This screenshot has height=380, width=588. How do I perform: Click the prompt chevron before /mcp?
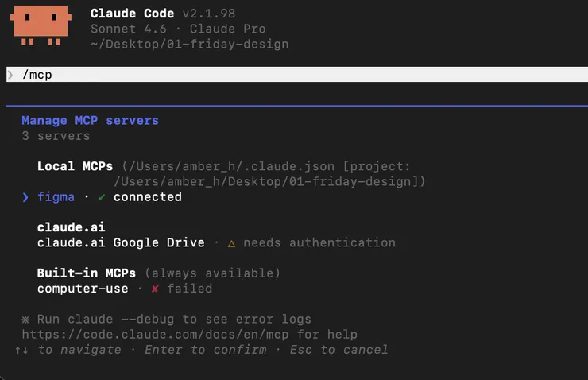pos(10,75)
